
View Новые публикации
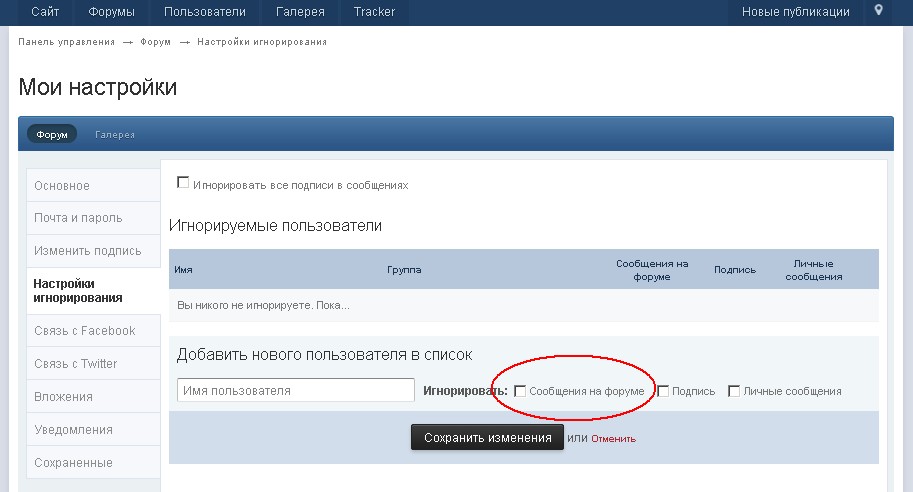[x=795, y=12]
